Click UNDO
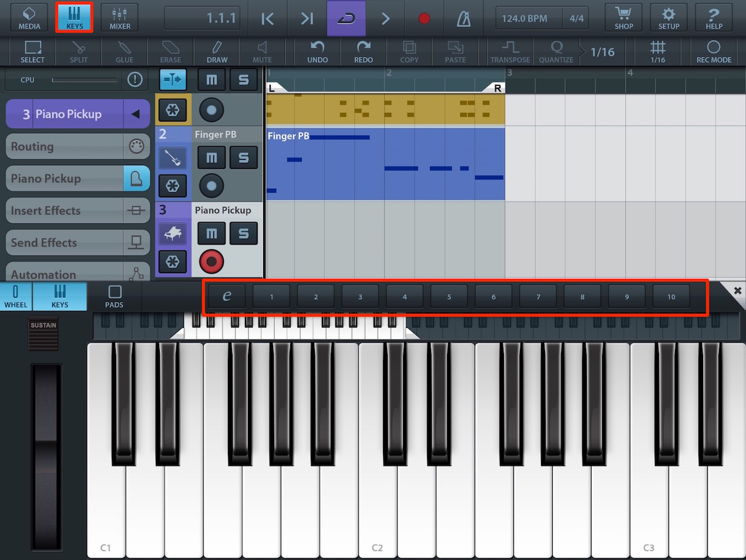The width and height of the screenshot is (746, 560). coord(318,52)
